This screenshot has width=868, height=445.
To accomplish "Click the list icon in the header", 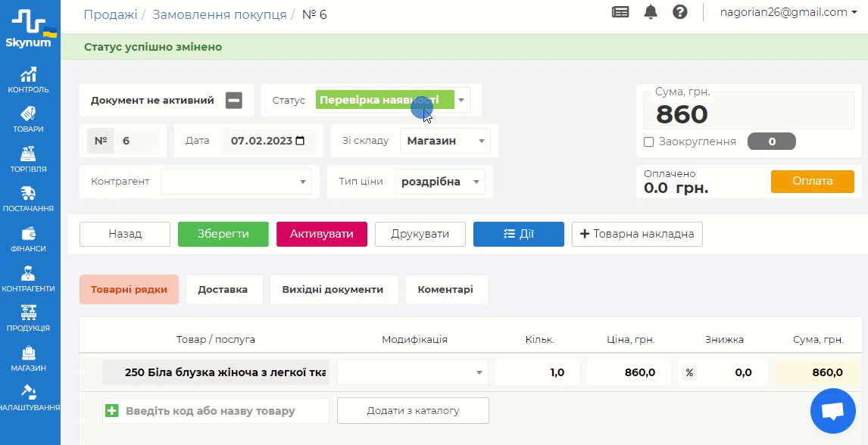I will (620, 12).
